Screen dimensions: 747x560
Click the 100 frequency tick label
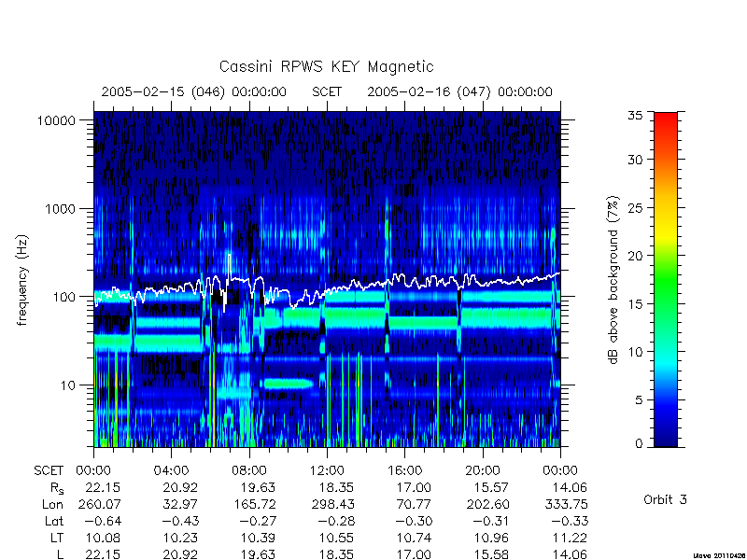pos(64,297)
